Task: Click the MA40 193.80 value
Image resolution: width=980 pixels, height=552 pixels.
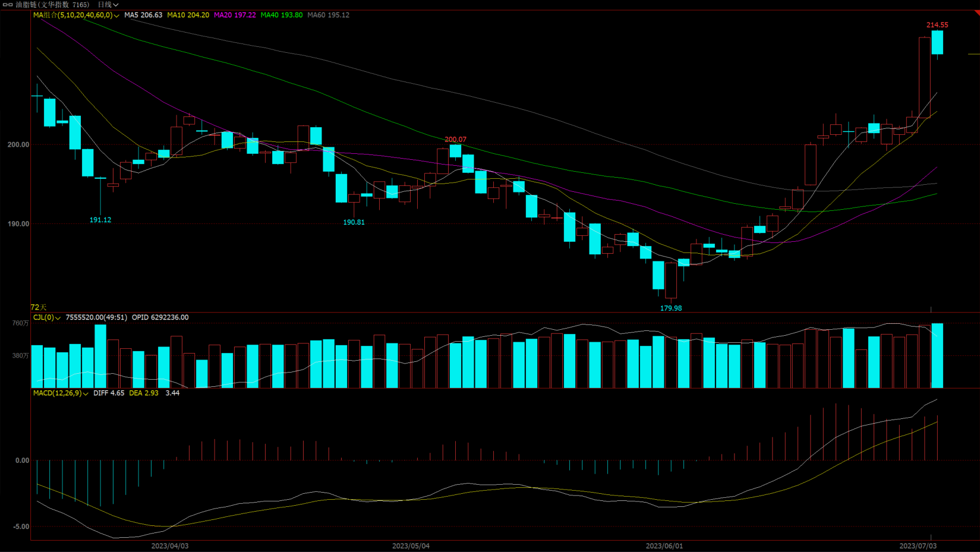Action: coord(282,15)
